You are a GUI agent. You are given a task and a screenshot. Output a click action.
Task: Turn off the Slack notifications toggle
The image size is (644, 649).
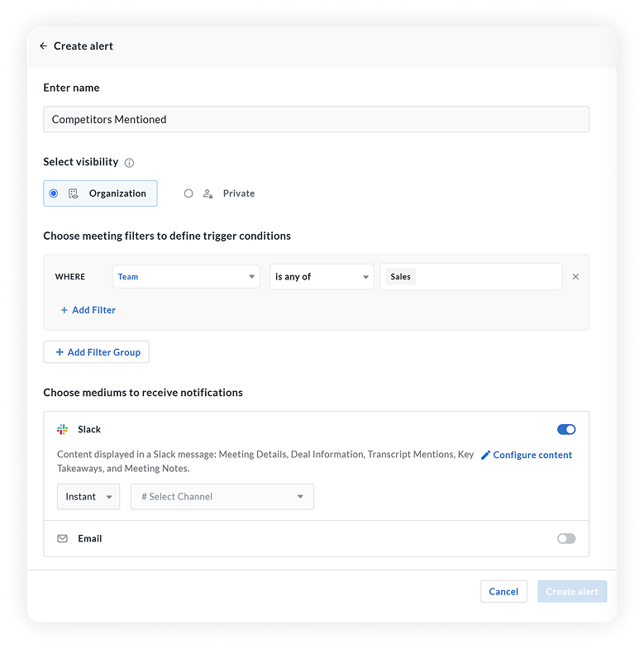pyautogui.click(x=566, y=430)
